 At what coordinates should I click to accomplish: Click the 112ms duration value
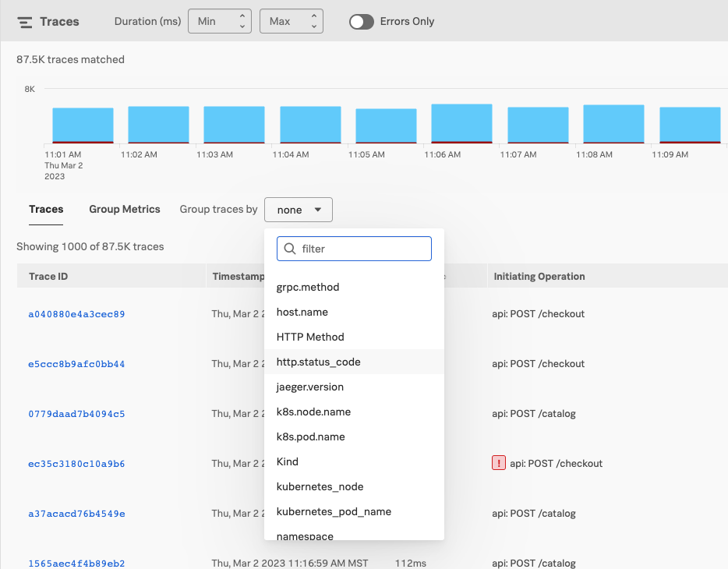click(x=411, y=564)
